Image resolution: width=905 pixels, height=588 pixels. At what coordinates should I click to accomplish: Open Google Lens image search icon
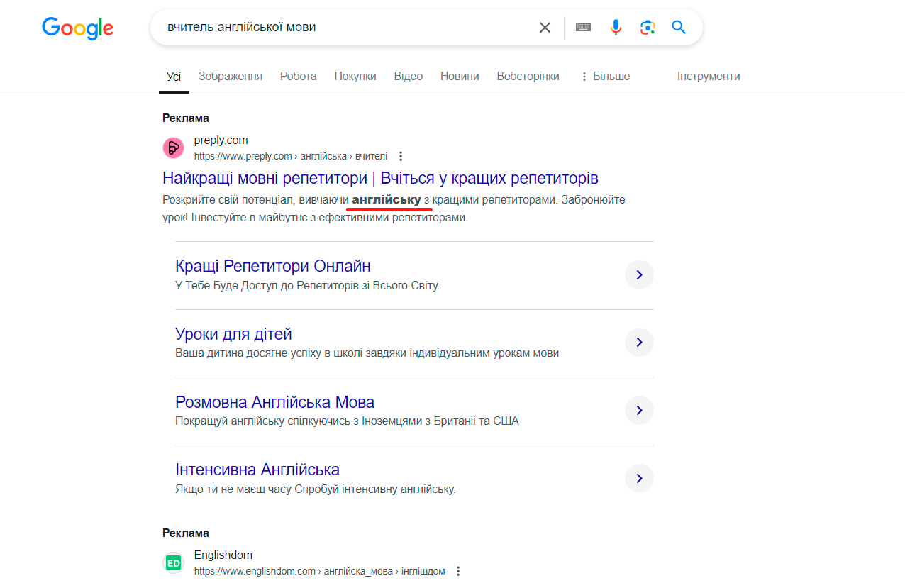coord(648,28)
